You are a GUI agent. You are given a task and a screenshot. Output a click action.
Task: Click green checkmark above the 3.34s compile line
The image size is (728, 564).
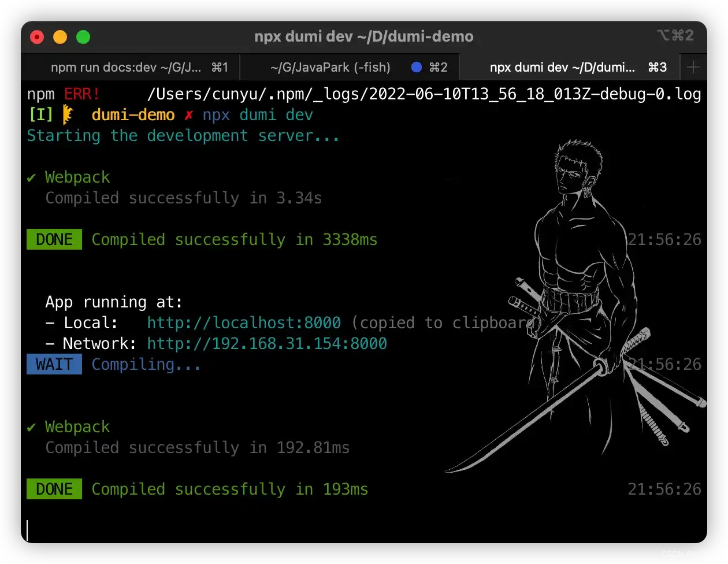pos(31,177)
